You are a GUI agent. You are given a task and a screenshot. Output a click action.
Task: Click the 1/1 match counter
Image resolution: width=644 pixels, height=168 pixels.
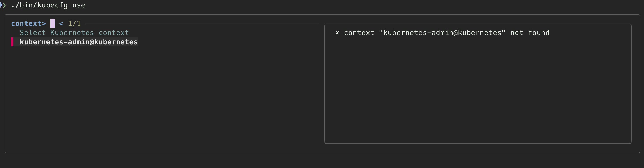(74, 23)
